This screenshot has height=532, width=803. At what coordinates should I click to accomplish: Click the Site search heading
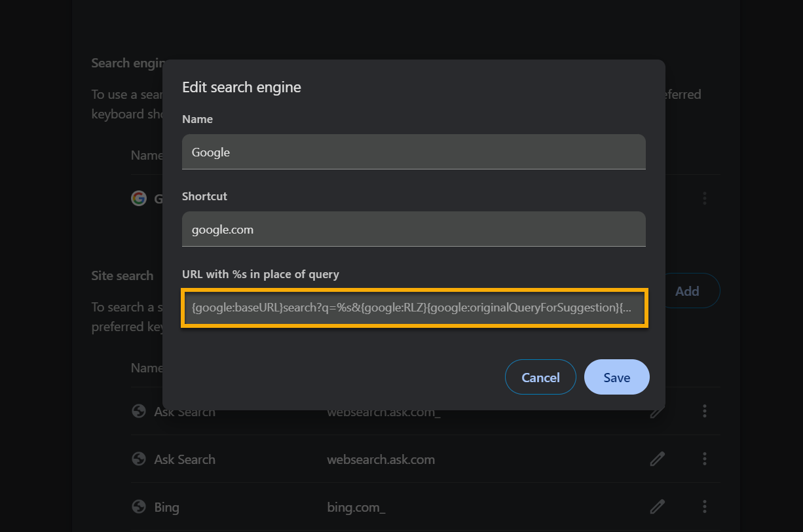pyautogui.click(x=122, y=275)
